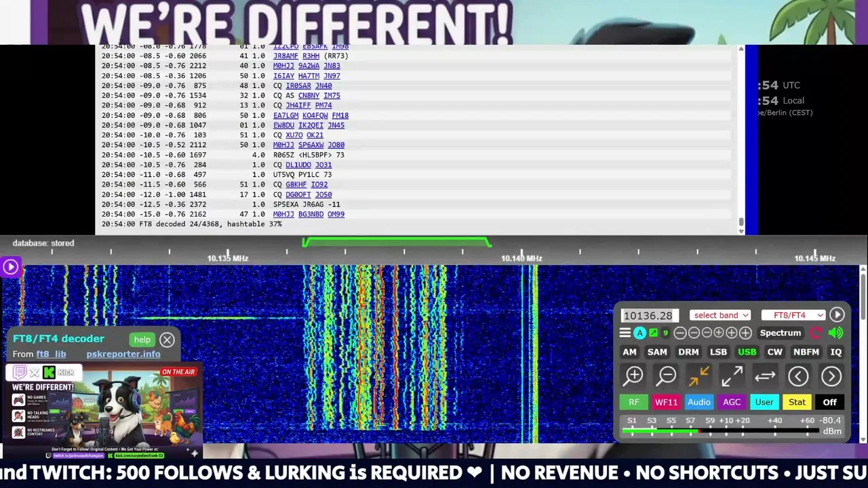This screenshot has width=868, height=488.
Task: Open the ft8_lib link
Action: (51, 354)
